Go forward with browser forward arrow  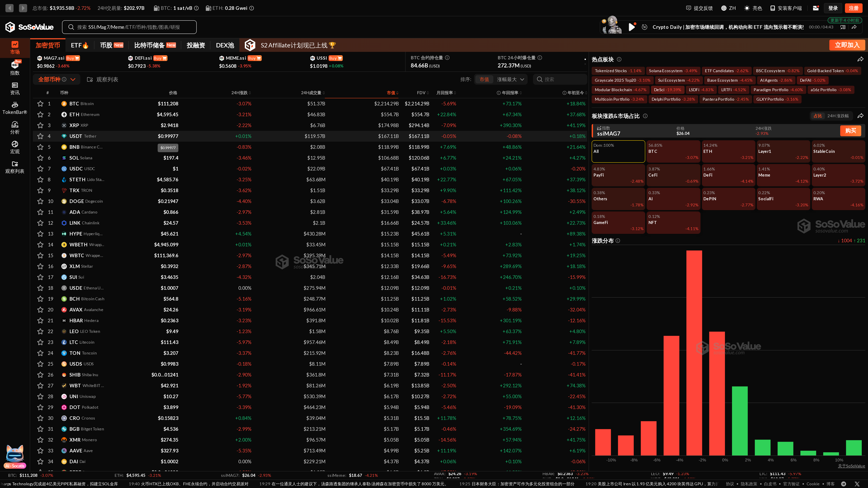click(23, 8)
